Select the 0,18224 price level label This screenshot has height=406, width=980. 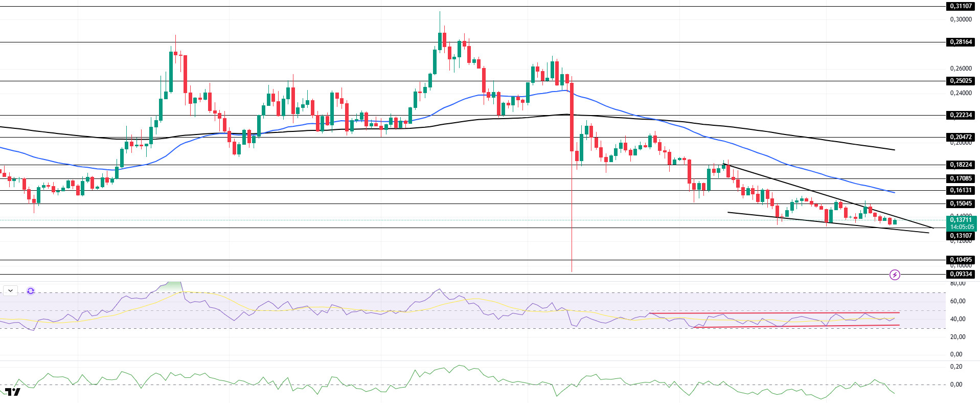click(961, 165)
